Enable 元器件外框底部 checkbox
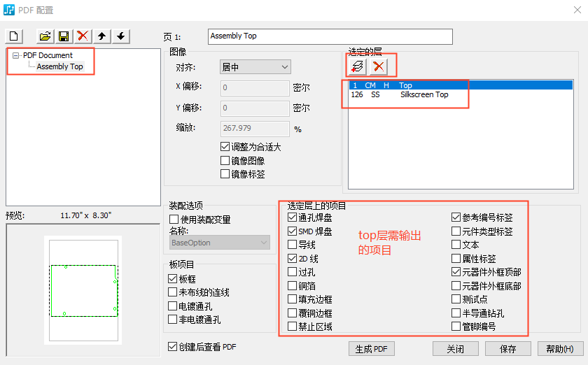The height and width of the screenshot is (365, 588). coord(456,286)
